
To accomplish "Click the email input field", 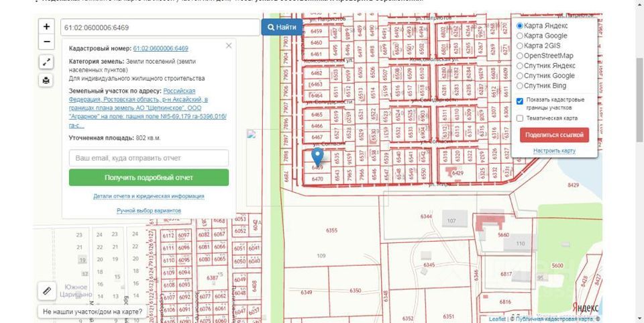I will tap(149, 158).
